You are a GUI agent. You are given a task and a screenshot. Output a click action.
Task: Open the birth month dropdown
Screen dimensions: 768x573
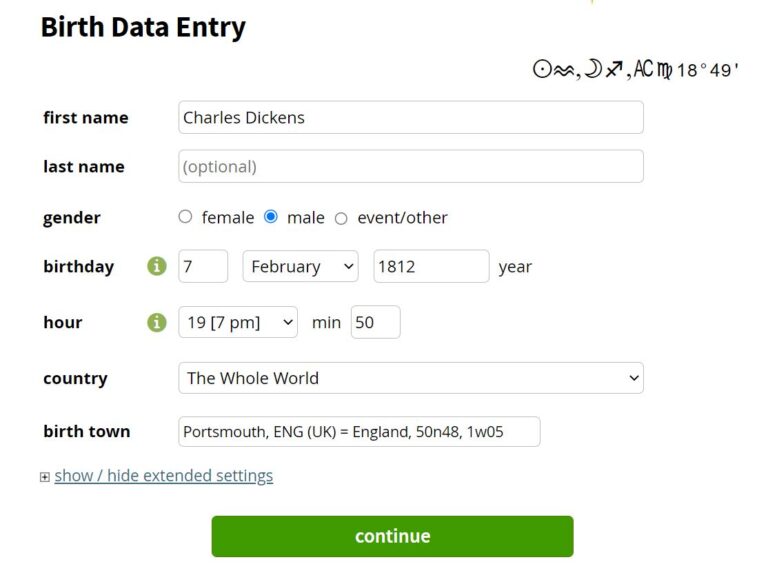[x=300, y=267]
